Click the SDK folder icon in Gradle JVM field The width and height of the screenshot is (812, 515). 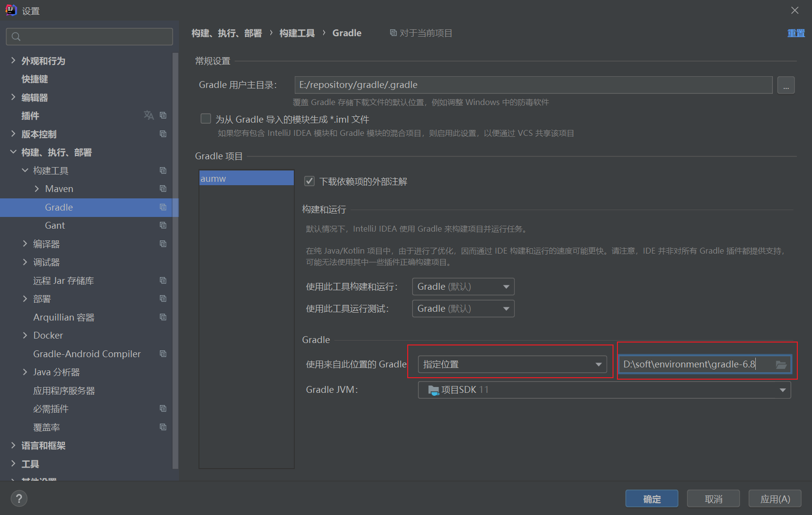tap(434, 390)
